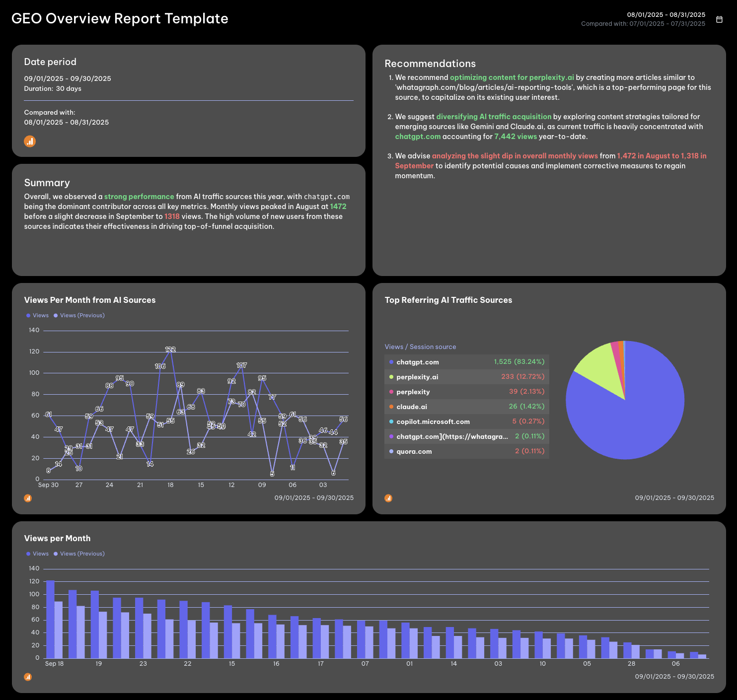The height and width of the screenshot is (700, 737).
Task: Toggle Views series in bar chart legend
Action: point(38,554)
